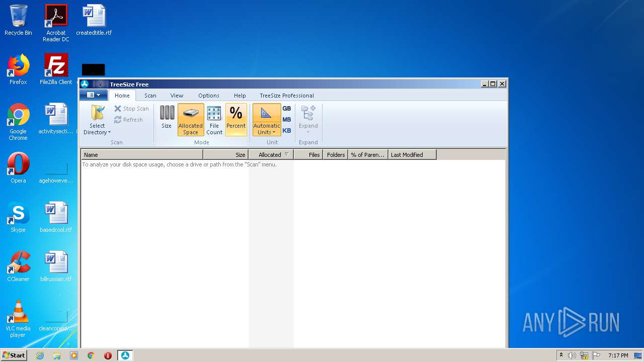This screenshot has height=362, width=644.
Task: Sort by the Folders column header
Action: 336,155
